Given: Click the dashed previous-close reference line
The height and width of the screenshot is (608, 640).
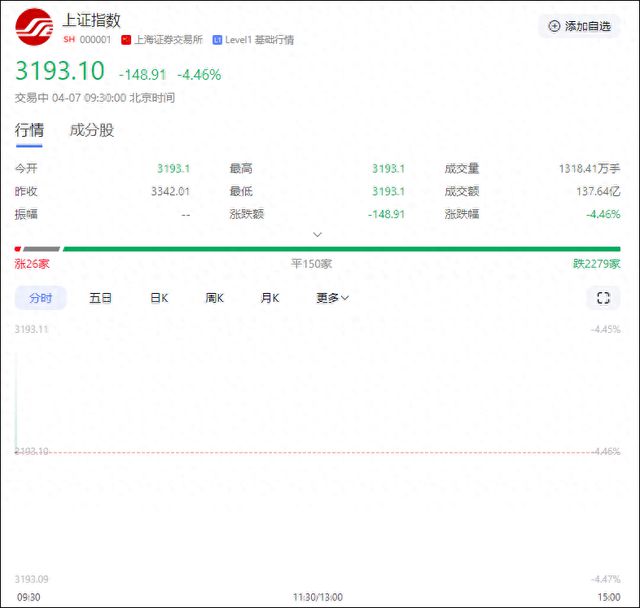Looking at the screenshot, I should (x=318, y=453).
